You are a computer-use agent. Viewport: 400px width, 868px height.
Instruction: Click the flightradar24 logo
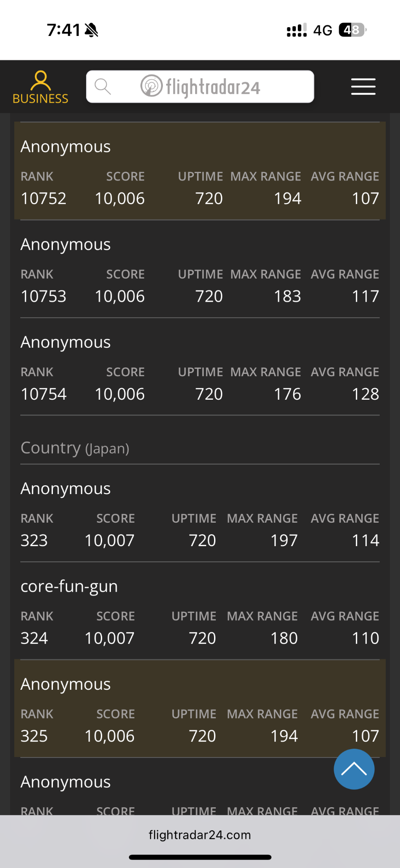point(200,87)
